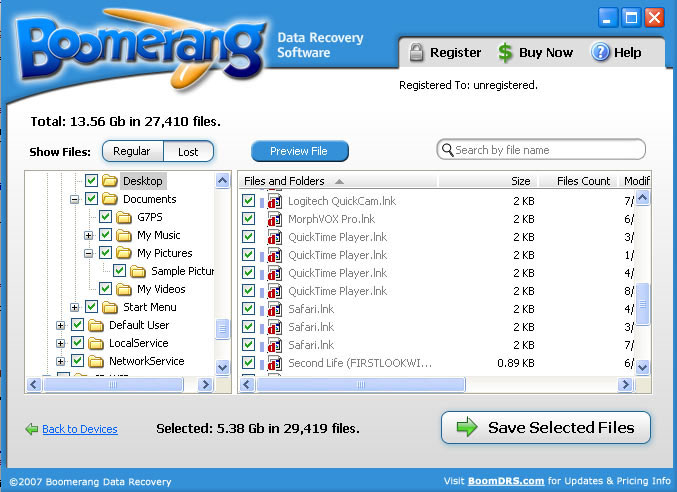Click the Logitech QuickCam.lnk file icon

click(275, 201)
